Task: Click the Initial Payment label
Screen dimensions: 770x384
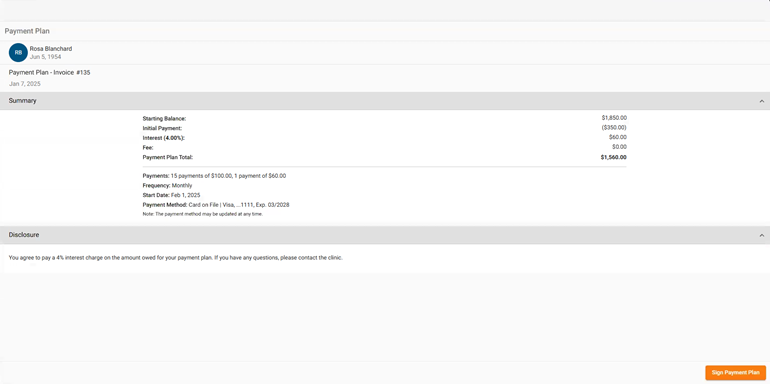Action: pos(162,128)
